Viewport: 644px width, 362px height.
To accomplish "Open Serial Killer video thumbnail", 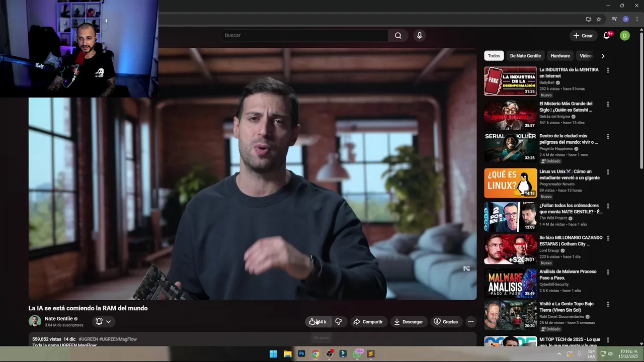I will click(x=510, y=147).
